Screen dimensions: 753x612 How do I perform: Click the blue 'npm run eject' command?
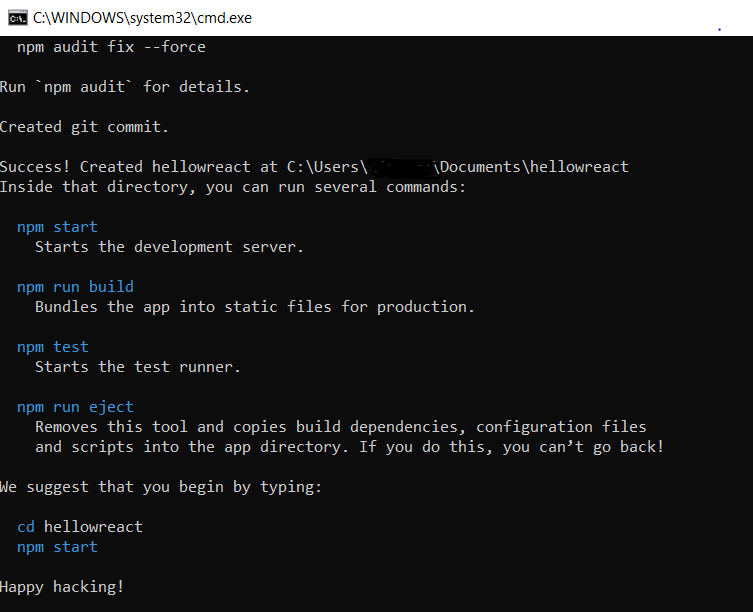[x=75, y=407]
